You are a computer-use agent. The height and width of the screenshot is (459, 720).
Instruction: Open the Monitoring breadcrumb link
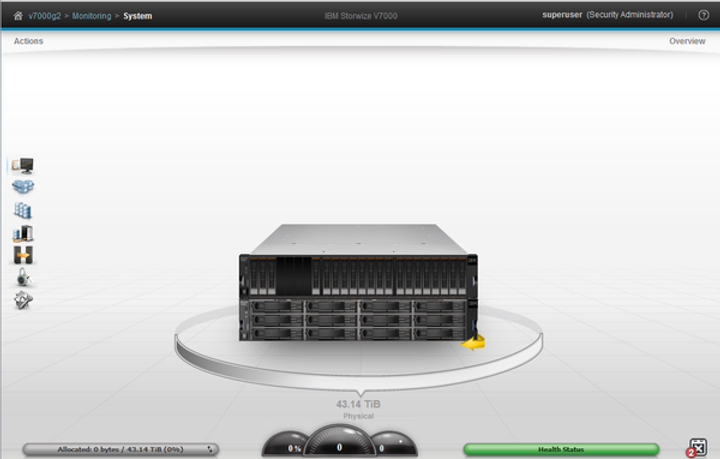point(91,16)
